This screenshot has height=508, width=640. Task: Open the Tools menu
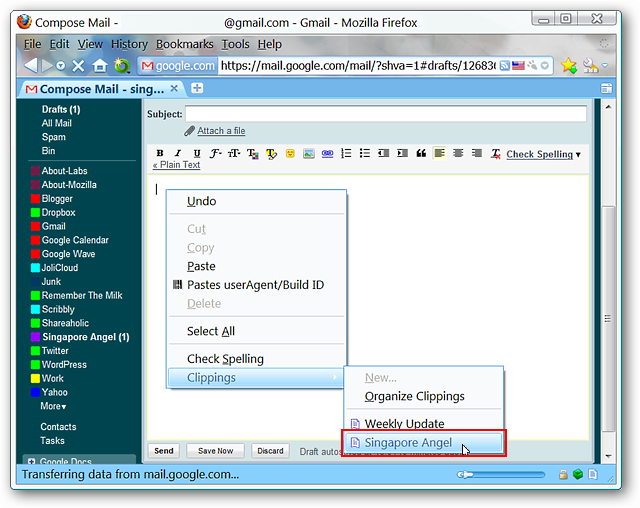tap(235, 44)
